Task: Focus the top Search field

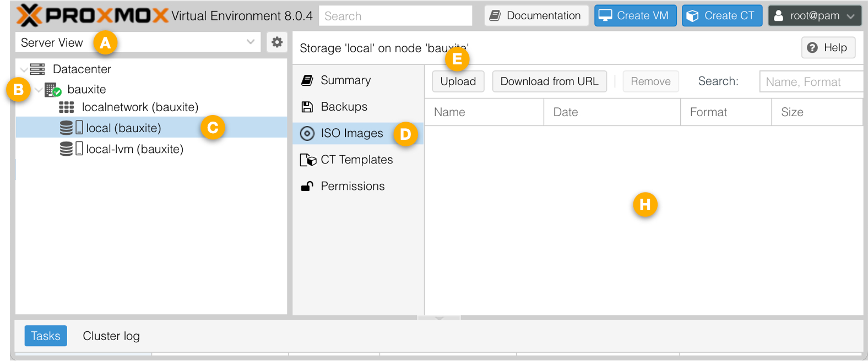Action: coord(395,16)
